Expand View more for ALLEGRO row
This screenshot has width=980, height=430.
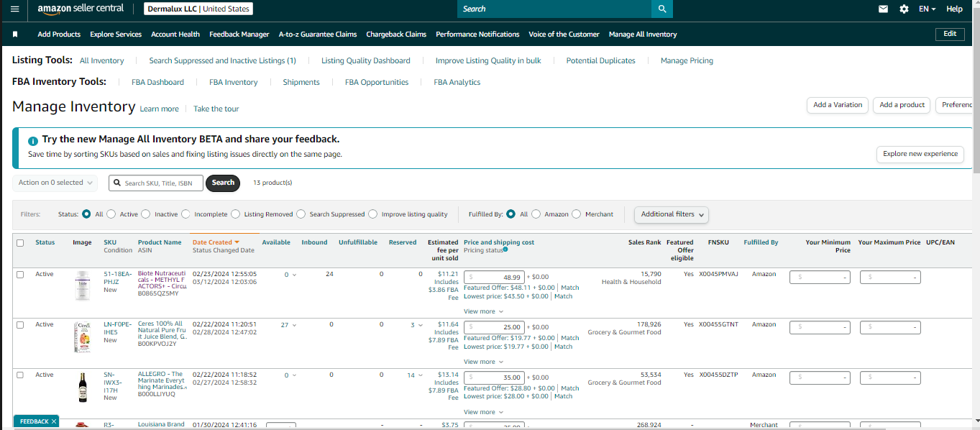[x=483, y=412]
